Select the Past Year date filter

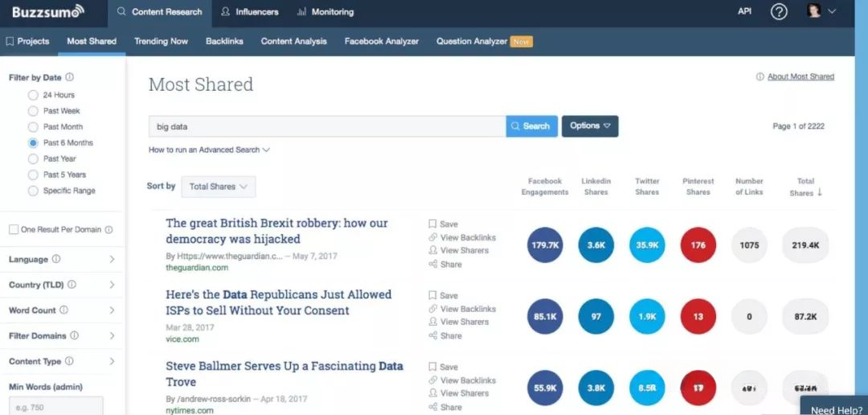(x=33, y=158)
